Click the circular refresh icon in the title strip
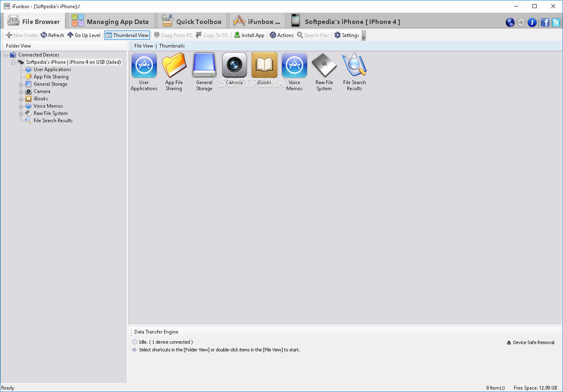Screen dimensions: 563x392 click(521, 22)
